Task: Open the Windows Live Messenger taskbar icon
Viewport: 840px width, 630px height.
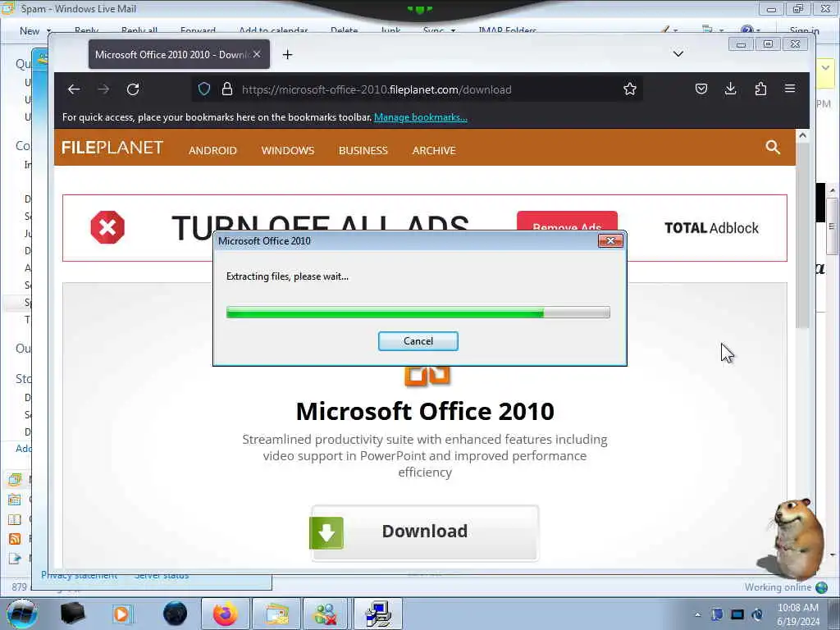Action: point(326,614)
